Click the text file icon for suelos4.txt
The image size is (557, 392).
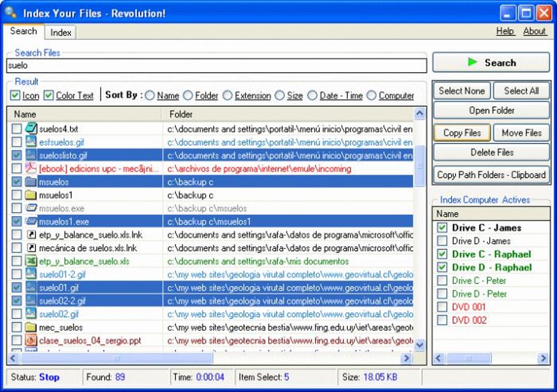click(31, 128)
